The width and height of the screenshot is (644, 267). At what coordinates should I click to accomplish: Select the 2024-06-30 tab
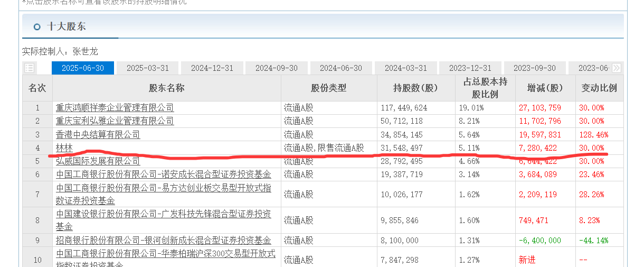341,68
